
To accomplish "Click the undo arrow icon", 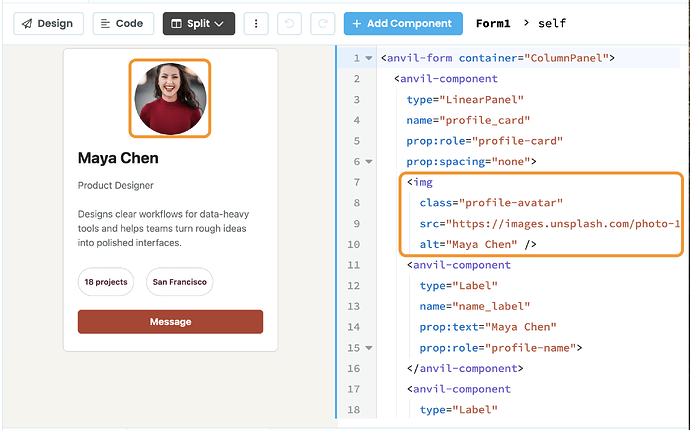I will pyautogui.click(x=290, y=23).
